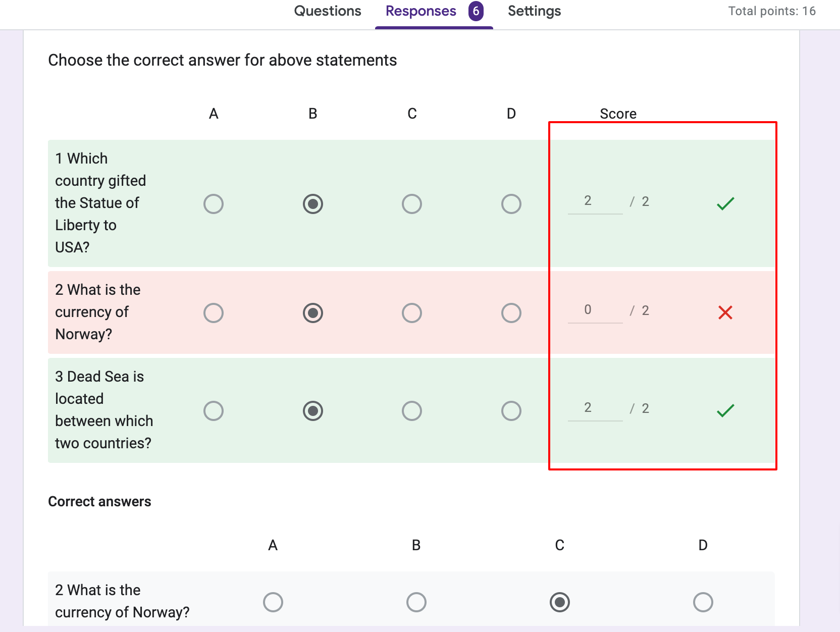Select option A radio for question 1
Viewport: 840px width, 632px height.
214,204
